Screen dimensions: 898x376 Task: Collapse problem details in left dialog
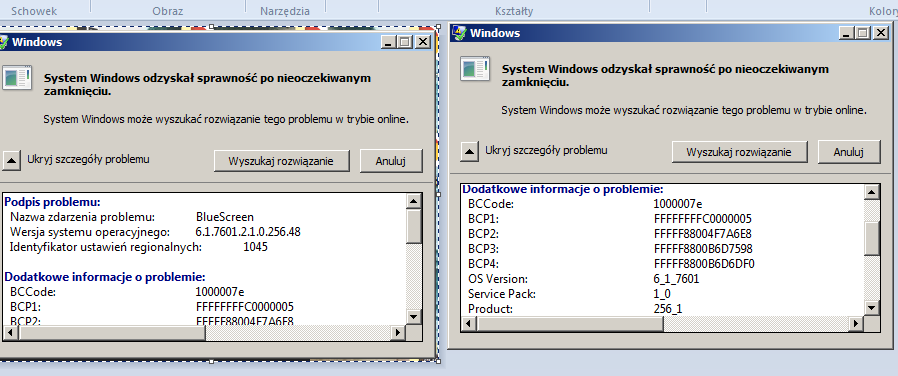pyautogui.click(x=11, y=160)
